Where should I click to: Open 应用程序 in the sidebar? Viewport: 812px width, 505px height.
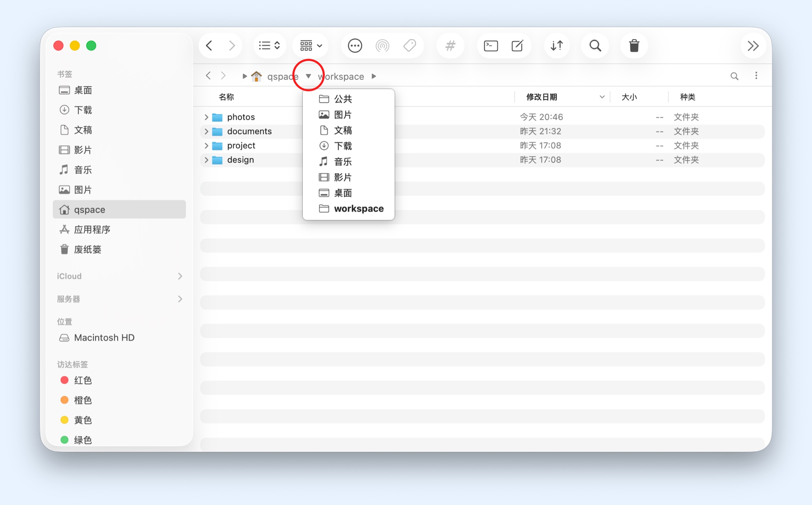[92, 229]
